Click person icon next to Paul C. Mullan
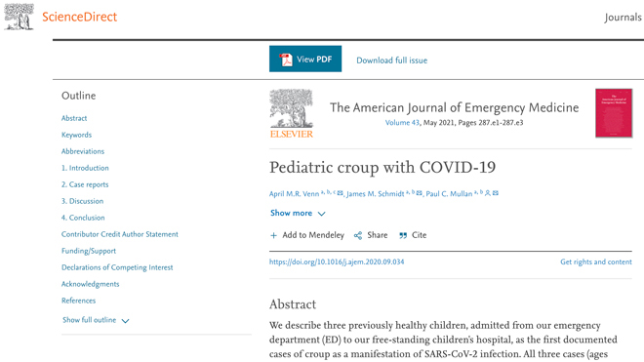 tap(488, 193)
